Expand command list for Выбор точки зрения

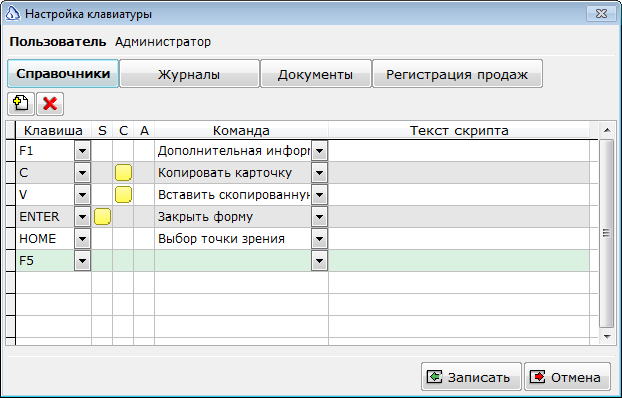tap(319, 238)
